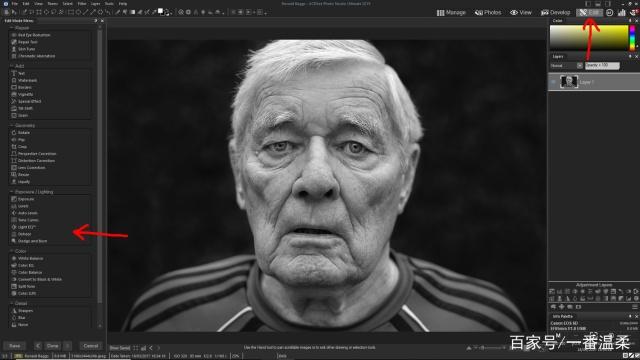Image resolution: width=640 pixels, height=360 pixels.
Task: Collapse the Detail group
Action: tap(12, 304)
